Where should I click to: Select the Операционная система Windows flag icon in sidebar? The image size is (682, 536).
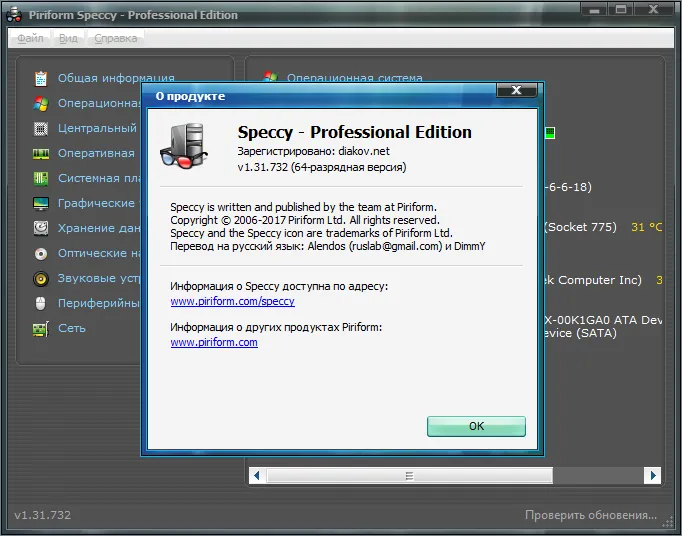pyautogui.click(x=41, y=104)
